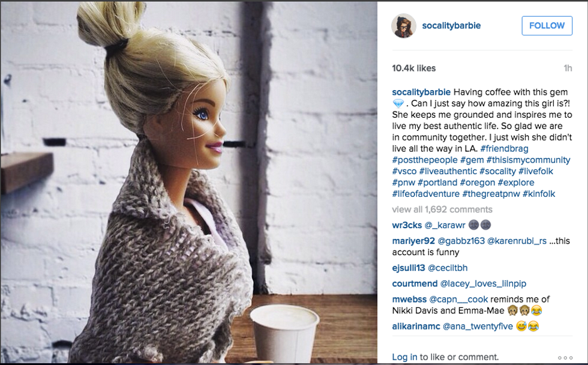Open commenter mariyer92 profile
Viewport: 588px width, 365px height.
click(413, 241)
